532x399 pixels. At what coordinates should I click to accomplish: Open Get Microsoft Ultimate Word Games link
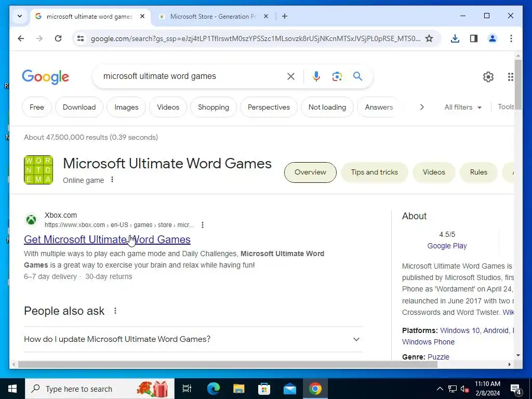click(107, 240)
